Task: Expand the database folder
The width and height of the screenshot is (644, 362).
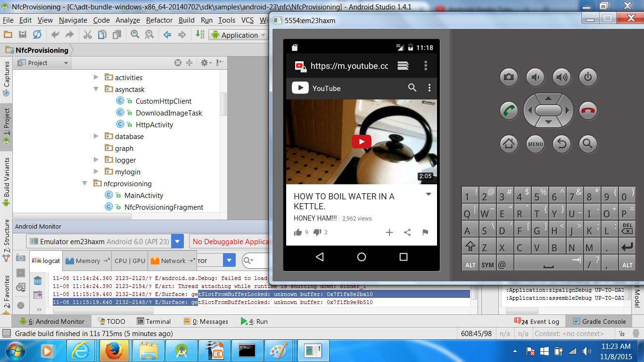Action: 96,136
